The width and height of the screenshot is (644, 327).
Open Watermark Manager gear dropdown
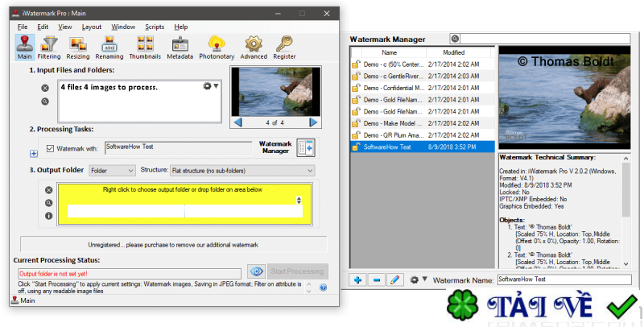pos(418,279)
